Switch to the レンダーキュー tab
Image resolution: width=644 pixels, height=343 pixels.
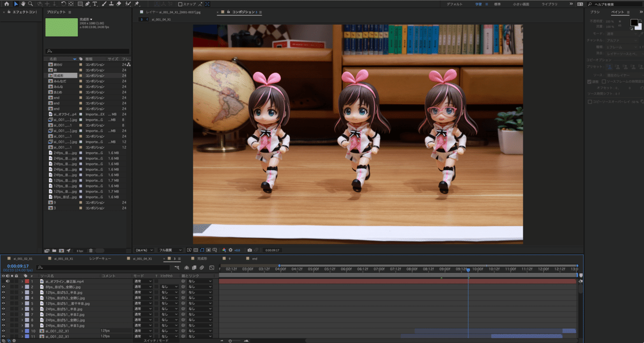coord(100,258)
